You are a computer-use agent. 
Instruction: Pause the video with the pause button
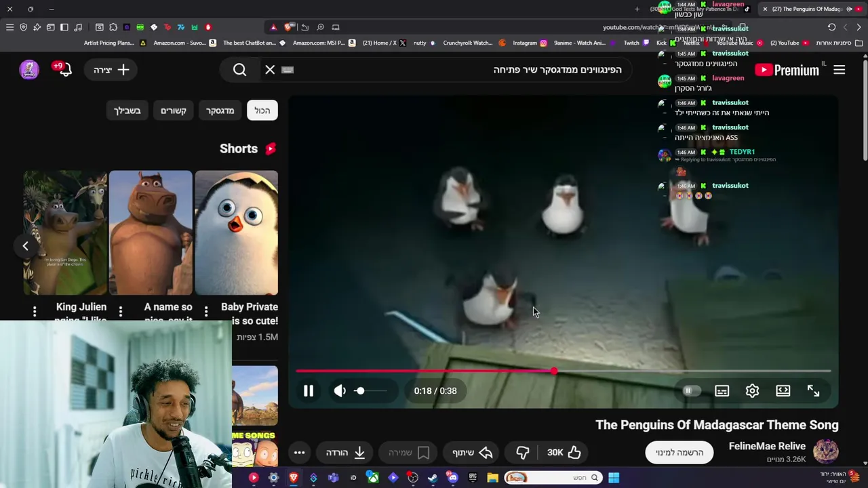(x=309, y=391)
